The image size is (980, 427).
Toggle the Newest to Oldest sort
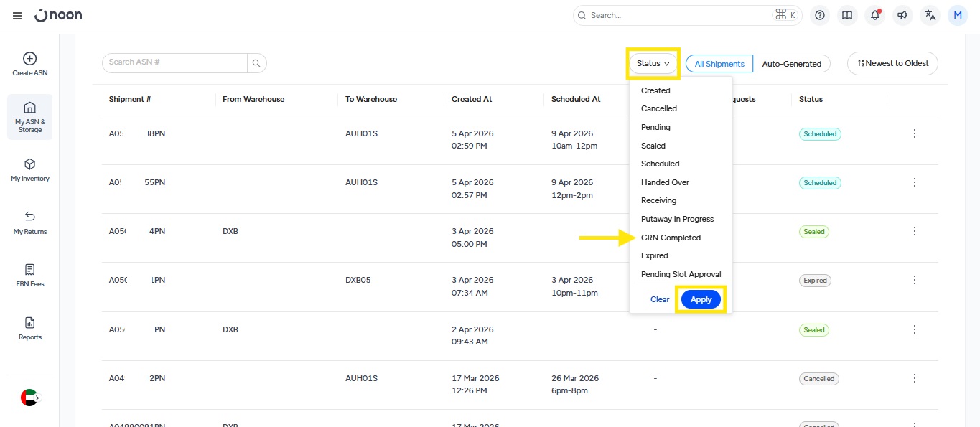pos(892,63)
